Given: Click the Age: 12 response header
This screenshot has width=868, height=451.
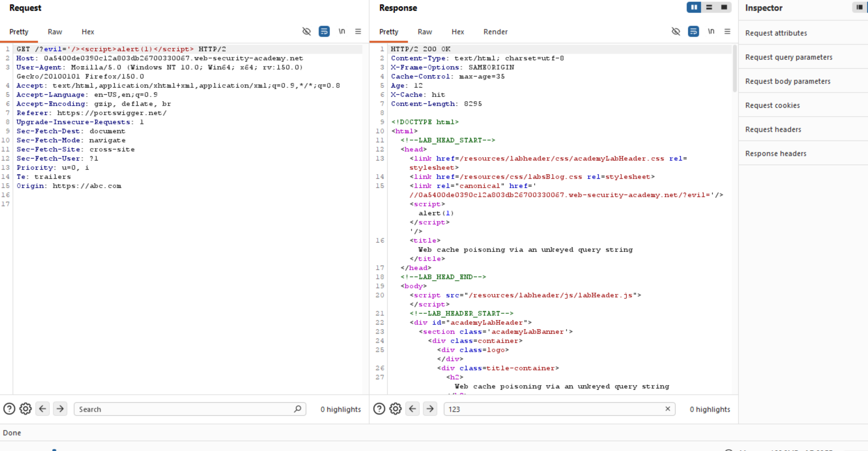Looking at the screenshot, I should click(406, 86).
